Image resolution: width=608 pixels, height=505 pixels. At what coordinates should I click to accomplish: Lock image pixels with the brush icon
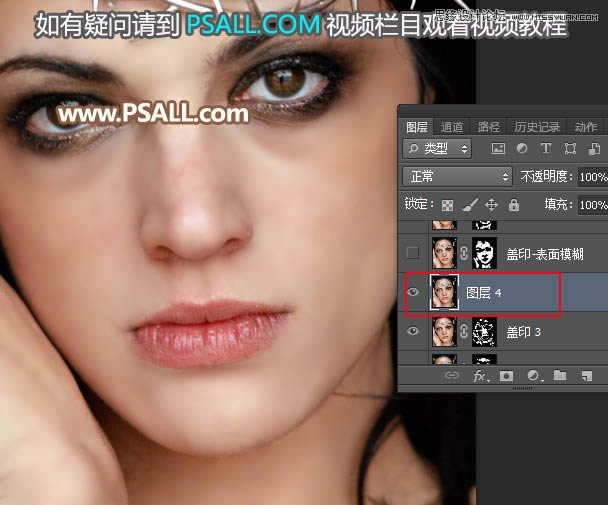[x=469, y=205]
